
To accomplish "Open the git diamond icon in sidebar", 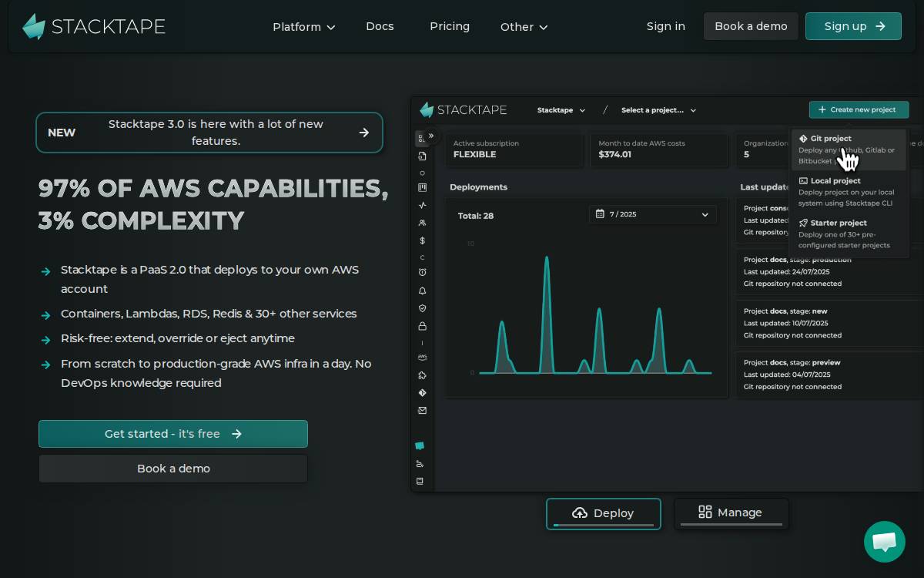I will pyautogui.click(x=422, y=393).
